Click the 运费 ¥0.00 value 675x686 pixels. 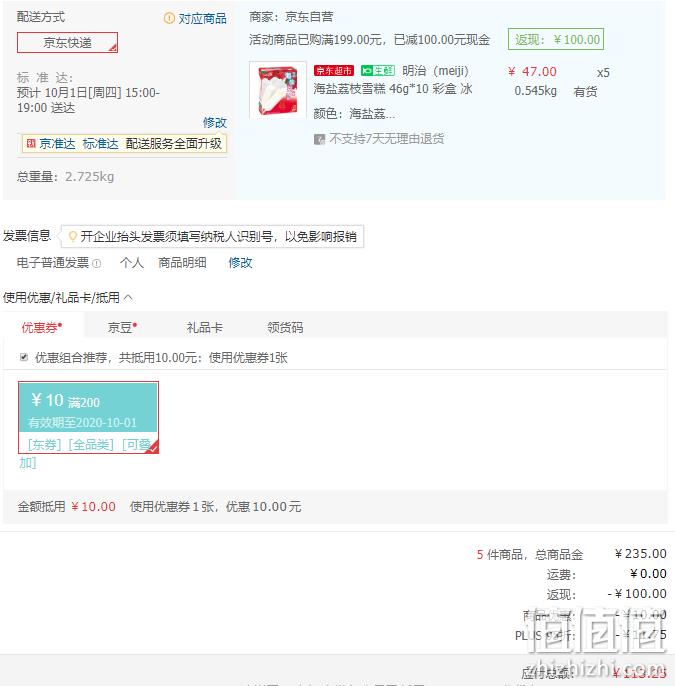click(648, 574)
